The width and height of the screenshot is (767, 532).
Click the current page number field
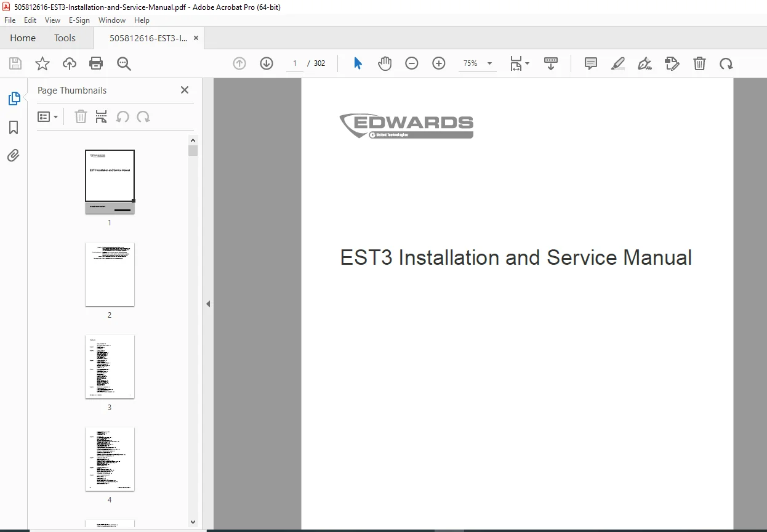point(295,63)
